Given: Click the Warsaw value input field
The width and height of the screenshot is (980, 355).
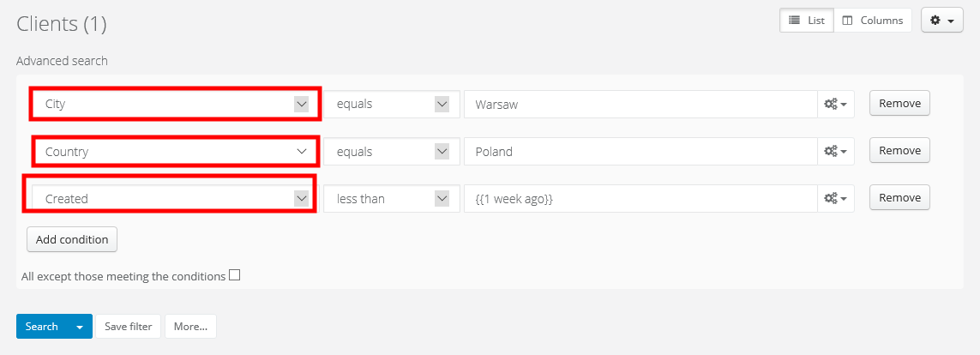Looking at the screenshot, I should (x=640, y=104).
